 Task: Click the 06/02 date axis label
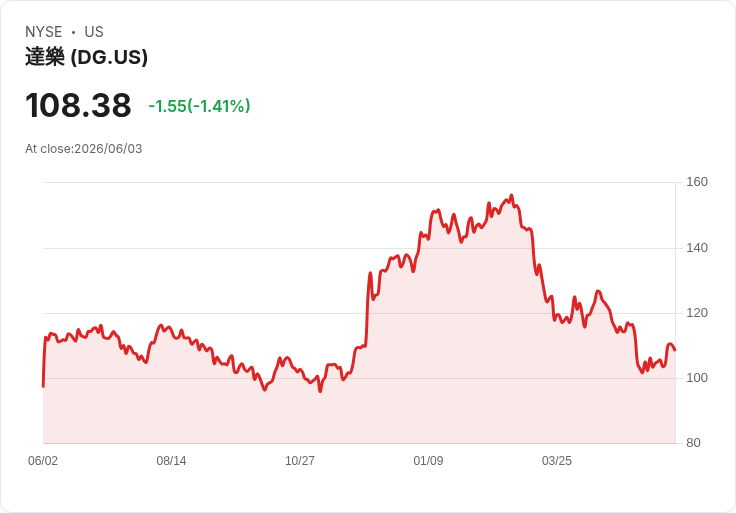(x=43, y=461)
